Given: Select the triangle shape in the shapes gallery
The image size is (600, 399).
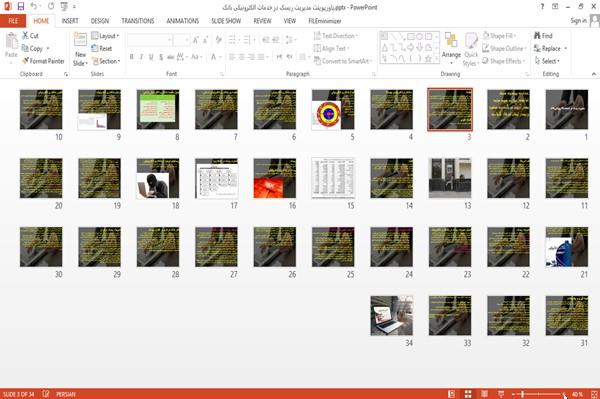Looking at the screenshot, I should coord(385,47).
